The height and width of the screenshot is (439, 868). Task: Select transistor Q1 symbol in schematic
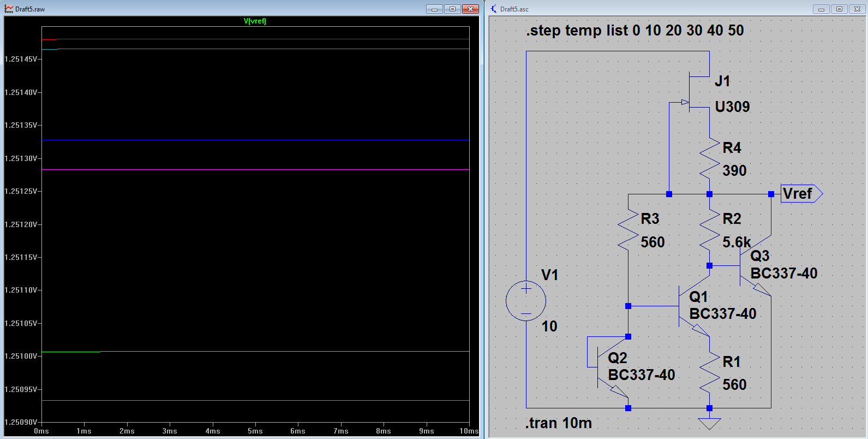point(694,306)
